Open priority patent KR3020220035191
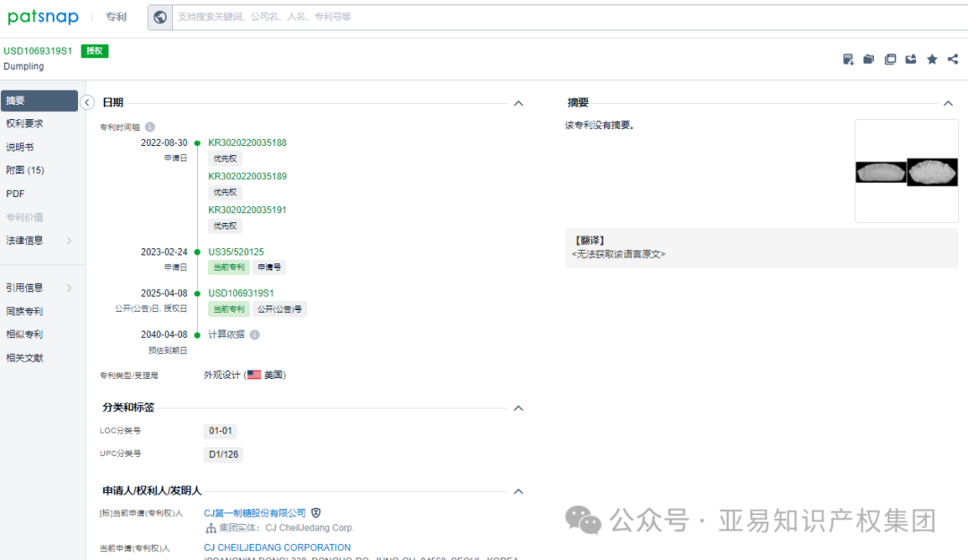Image resolution: width=968 pixels, height=560 pixels. point(247,210)
